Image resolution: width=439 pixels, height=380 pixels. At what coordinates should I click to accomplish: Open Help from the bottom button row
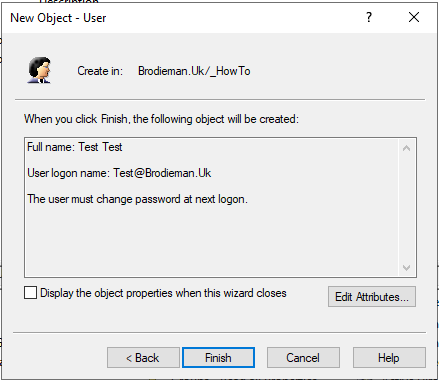(389, 358)
